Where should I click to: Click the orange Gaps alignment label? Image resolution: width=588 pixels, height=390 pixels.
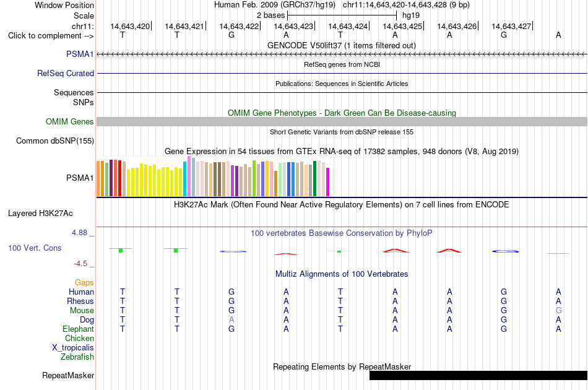tap(84, 283)
